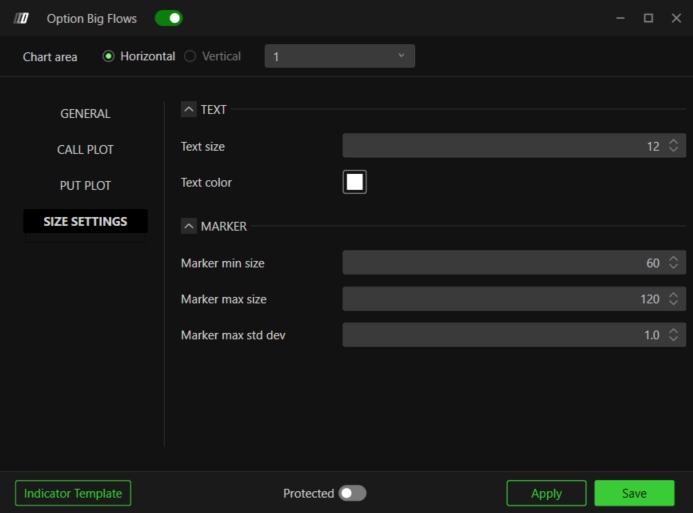Click the Marker min size field
The image size is (693, 513).
pyautogui.click(x=514, y=262)
